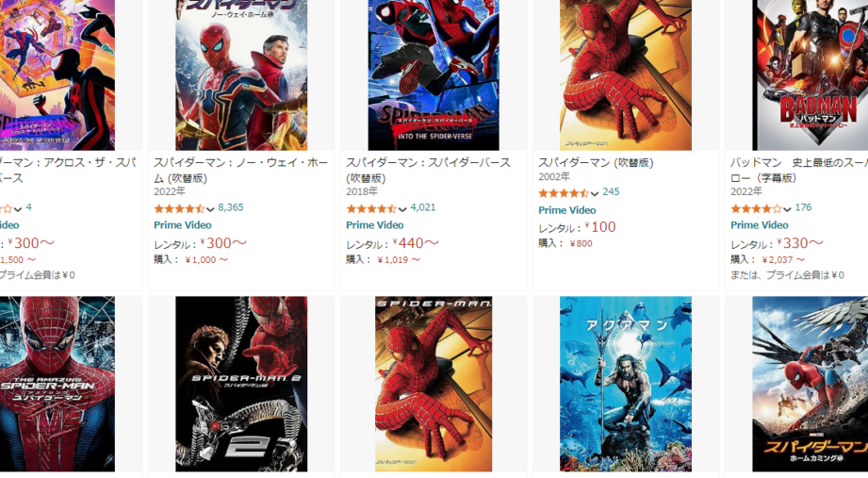Open the 4,021 reviews count link
This screenshot has height=478, width=868.
[x=423, y=207]
